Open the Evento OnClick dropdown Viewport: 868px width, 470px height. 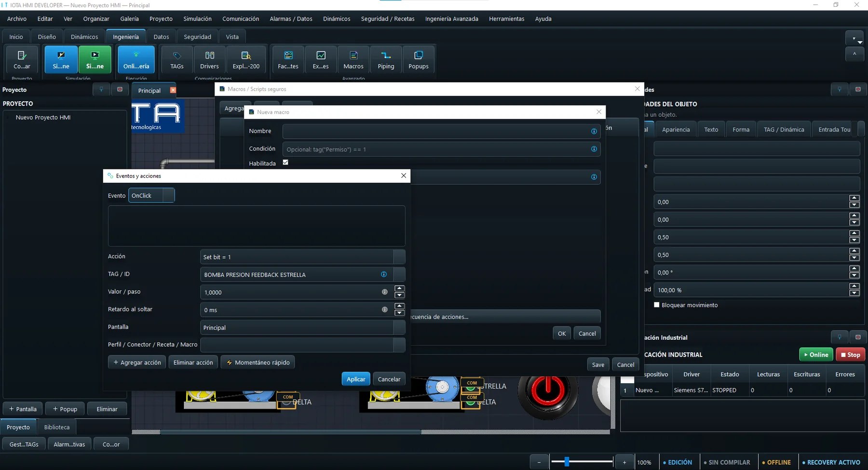coord(151,195)
